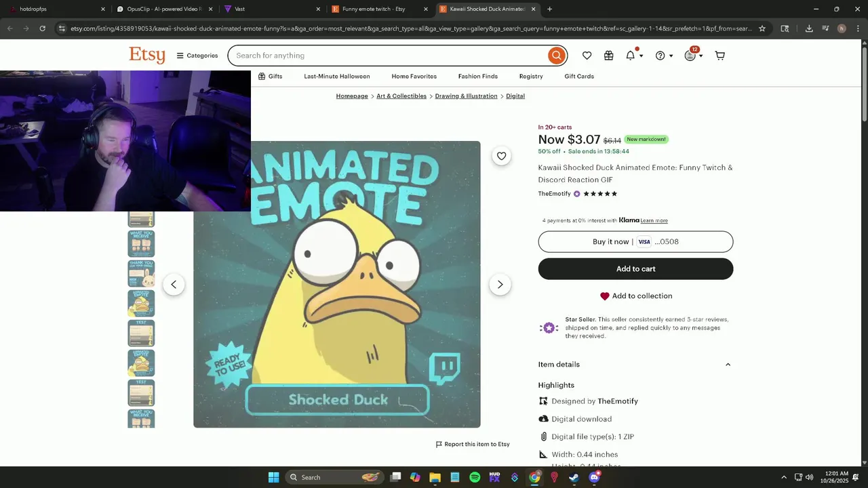Close the Kawaii Shocked Duck tab
The height and width of the screenshot is (488, 868).
click(x=533, y=9)
